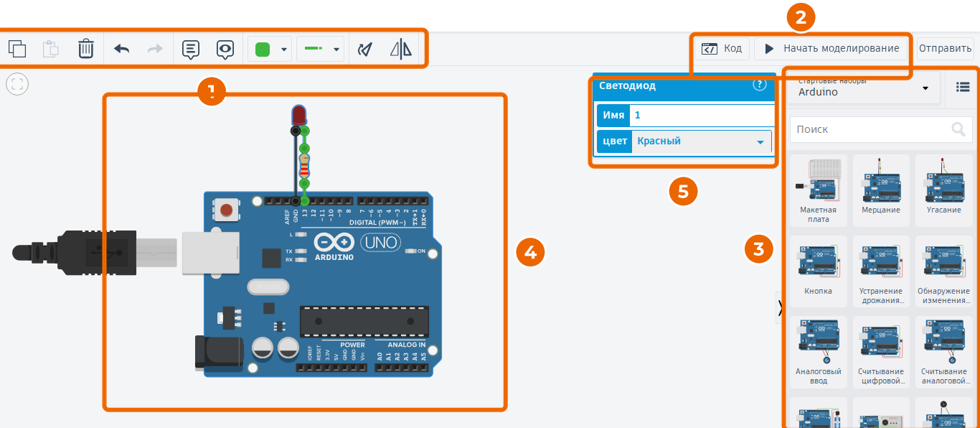Click the fit-to-view zoom icon

click(17, 83)
